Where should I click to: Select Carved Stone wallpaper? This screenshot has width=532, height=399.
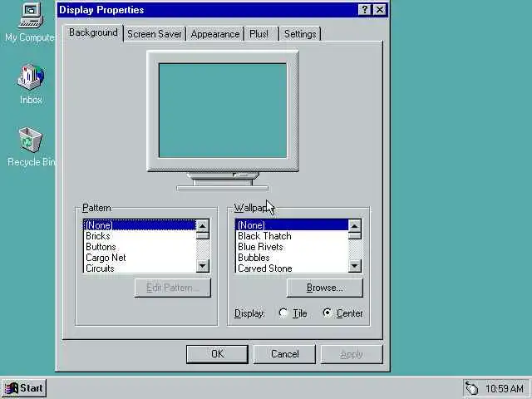pyautogui.click(x=292, y=268)
